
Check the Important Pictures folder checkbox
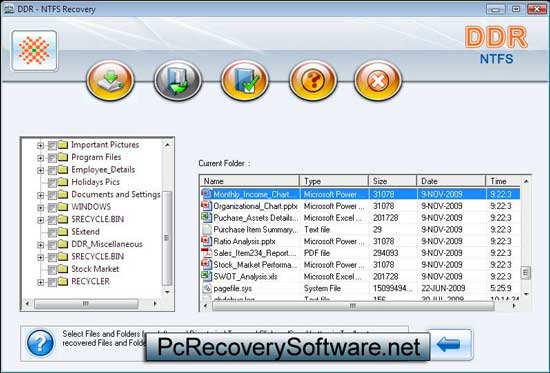[x=52, y=145]
